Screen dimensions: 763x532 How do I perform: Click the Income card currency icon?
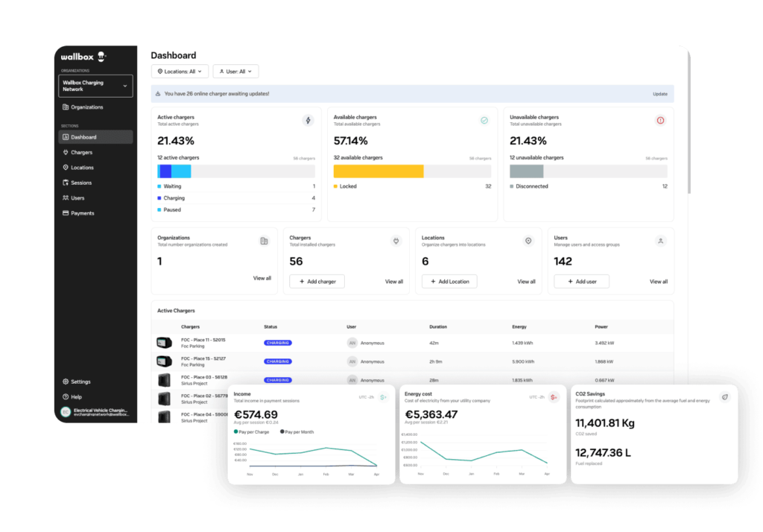click(383, 397)
